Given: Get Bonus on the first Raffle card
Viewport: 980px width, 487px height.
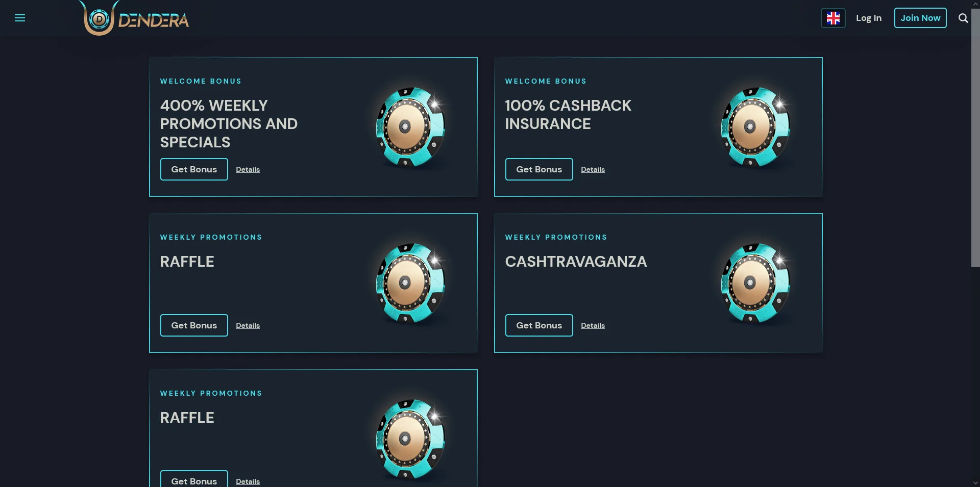Looking at the screenshot, I should click(x=194, y=325).
